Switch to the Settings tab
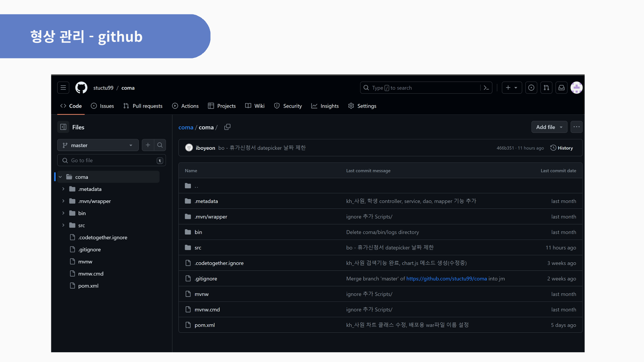 tap(362, 106)
